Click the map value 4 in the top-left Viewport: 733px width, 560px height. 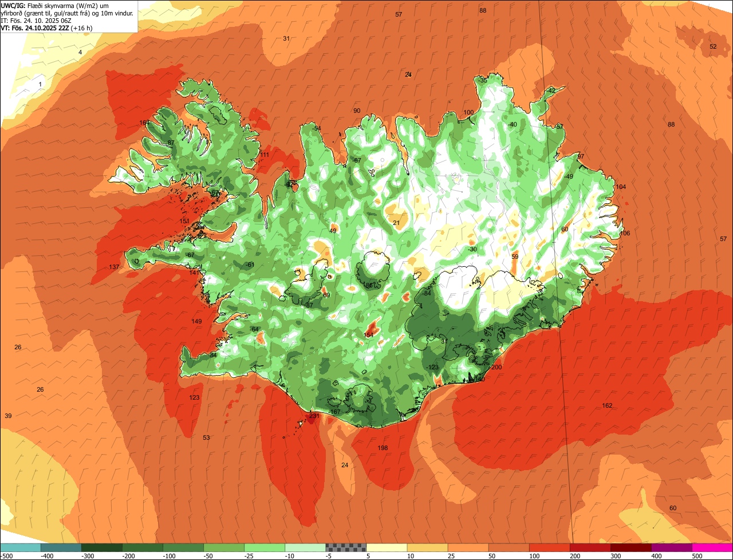click(80, 53)
